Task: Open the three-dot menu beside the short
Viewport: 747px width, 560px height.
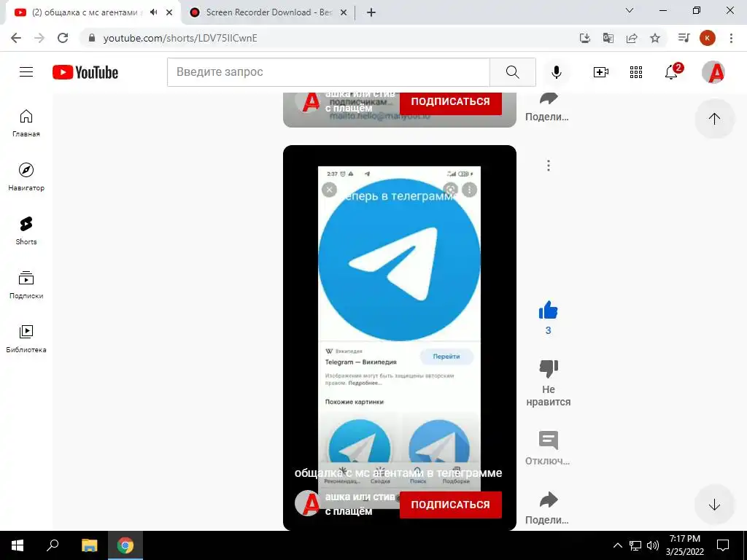Action: 549,166
